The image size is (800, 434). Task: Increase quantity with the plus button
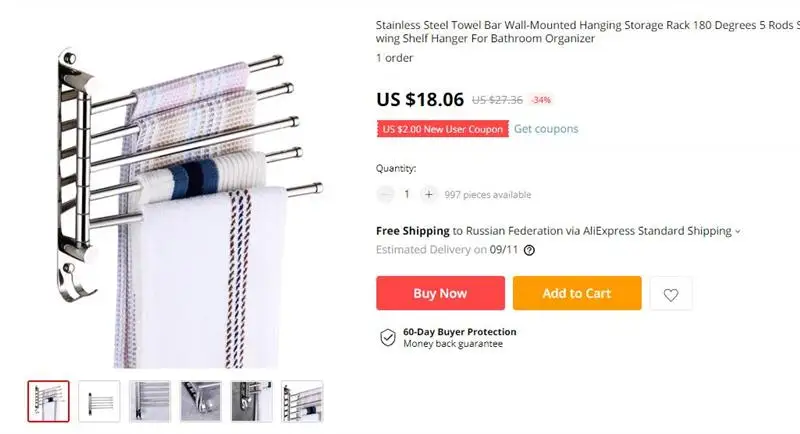point(429,194)
